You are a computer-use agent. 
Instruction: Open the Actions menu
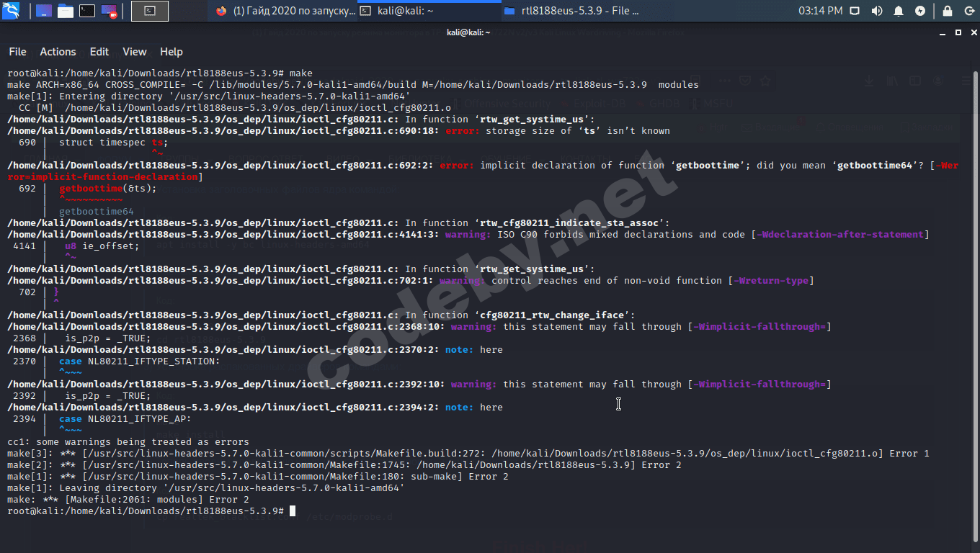58,51
